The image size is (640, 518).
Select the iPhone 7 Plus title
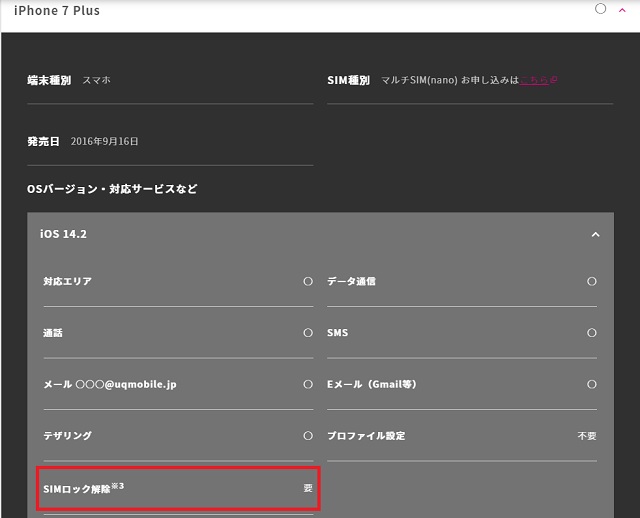pos(56,11)
